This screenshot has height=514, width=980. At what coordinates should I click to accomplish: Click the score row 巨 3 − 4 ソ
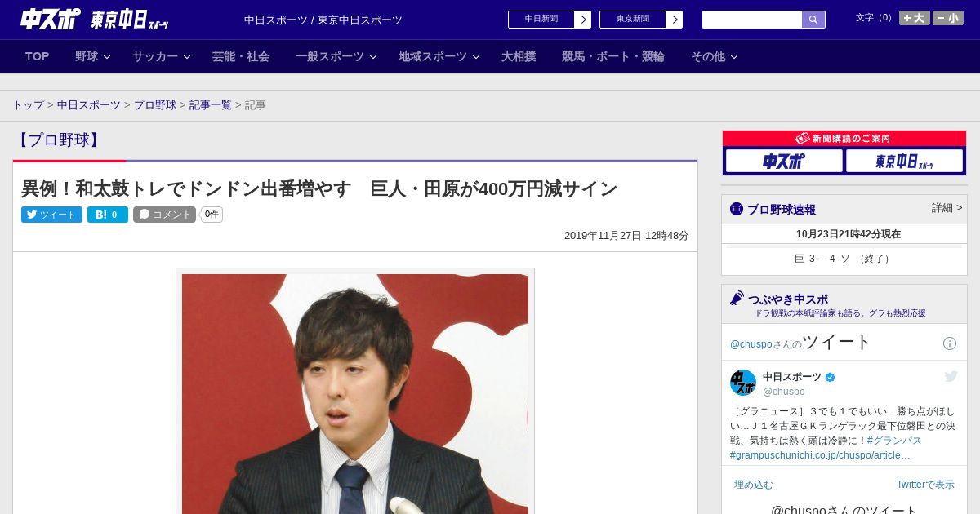pos(844,259)
